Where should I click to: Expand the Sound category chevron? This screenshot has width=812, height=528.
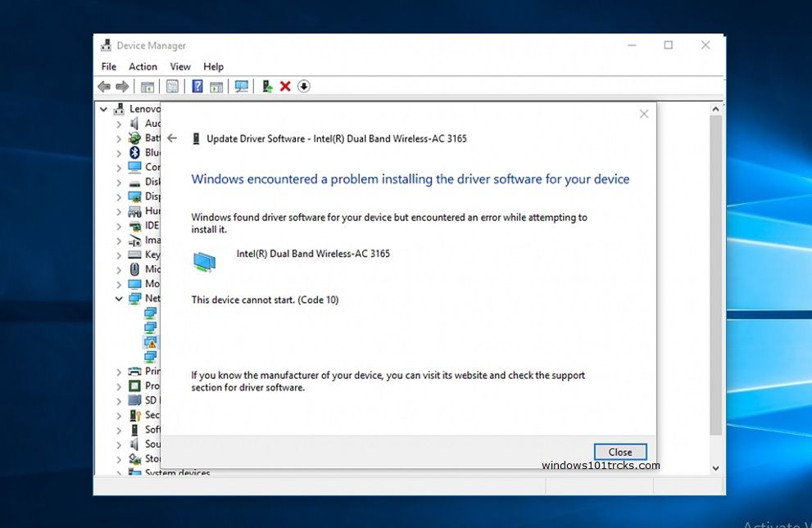pos(119,445)
